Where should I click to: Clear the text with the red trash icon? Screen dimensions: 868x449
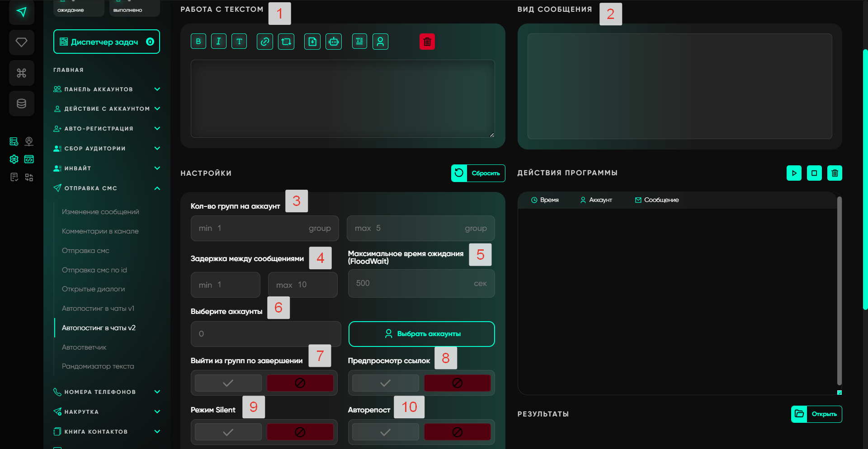[427, 42]
